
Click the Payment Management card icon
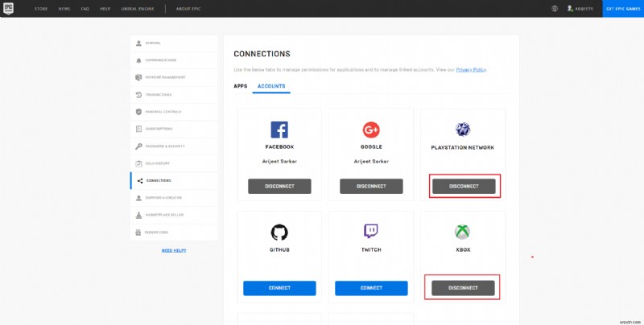(x=138, y=77)
